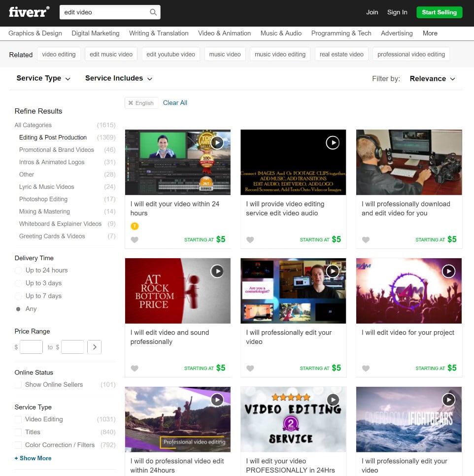This screenshot has width=474, height=476.
Task: Open the Video & Animation category
Action: point(224,33)
